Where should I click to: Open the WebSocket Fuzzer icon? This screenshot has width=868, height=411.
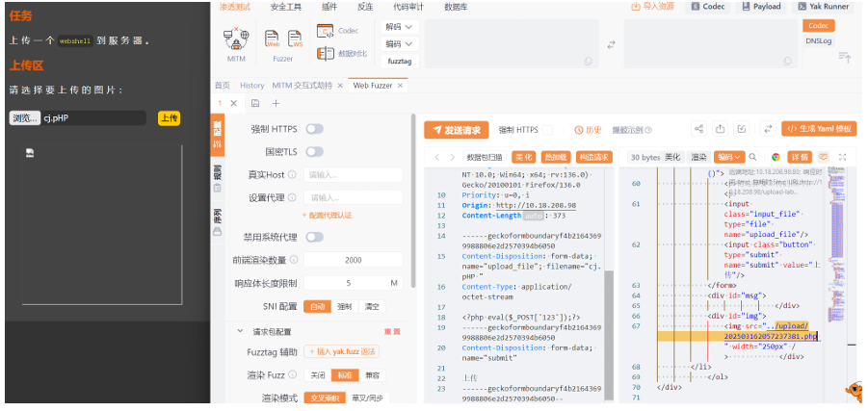click(x=297, y=44)
